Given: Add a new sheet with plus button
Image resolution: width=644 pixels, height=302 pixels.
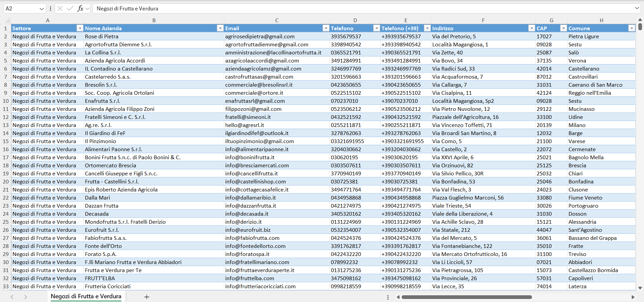Looking at the screenshot, I should 147,297.
